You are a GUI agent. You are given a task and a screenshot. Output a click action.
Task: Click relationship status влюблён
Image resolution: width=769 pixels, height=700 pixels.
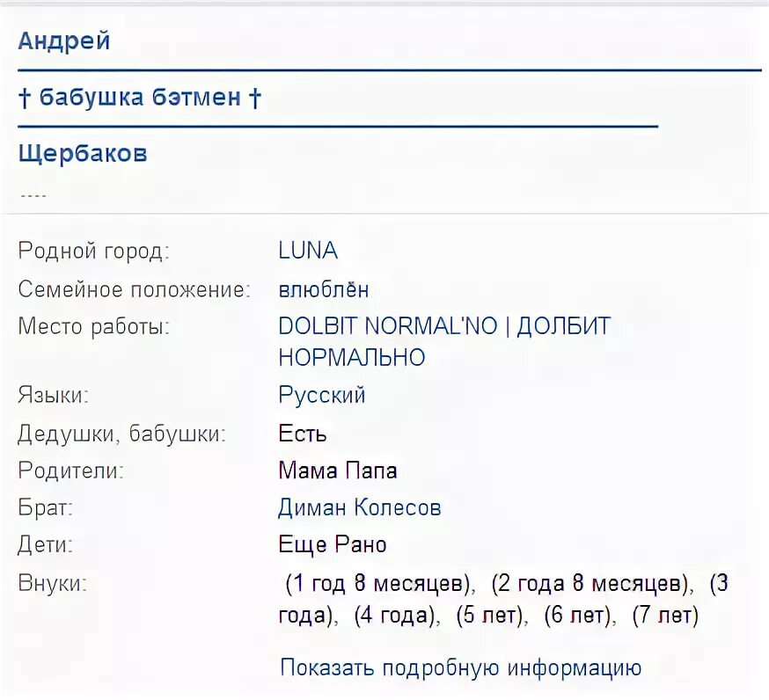[x=323, y=289]
